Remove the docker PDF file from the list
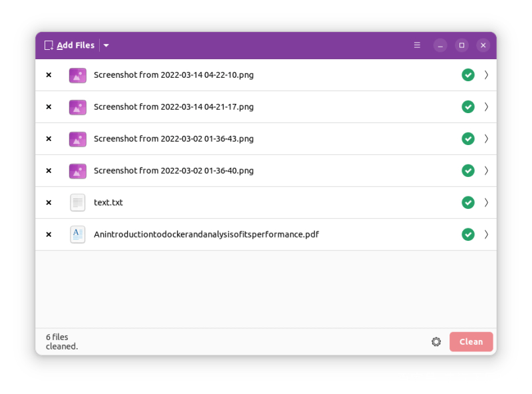Image resolution: width=532 pixels, height=394 pixels. (49, 234)
